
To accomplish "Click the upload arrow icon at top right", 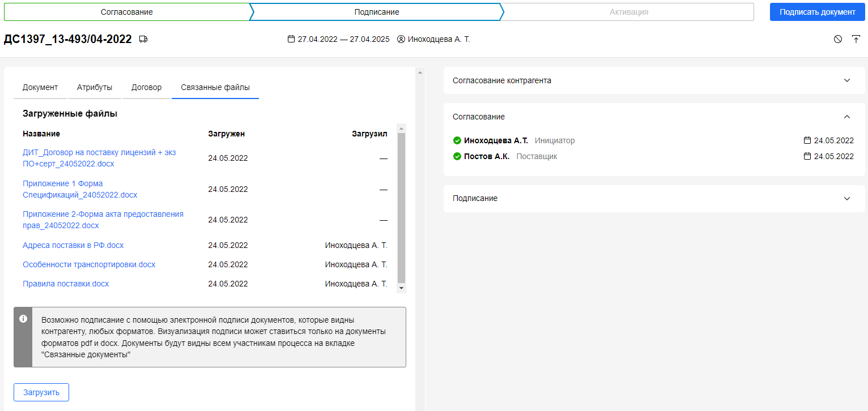I will (x=856, y=39).
